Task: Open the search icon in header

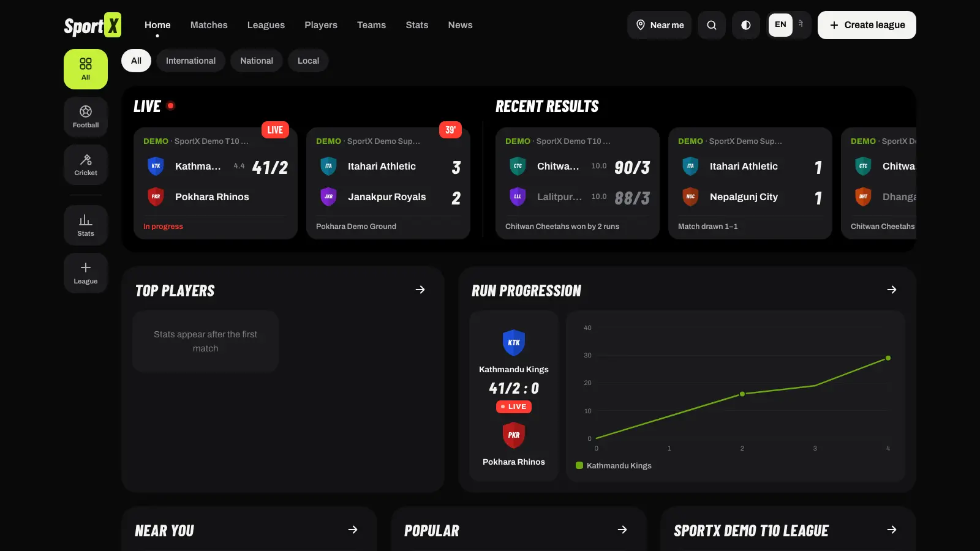Action: tap(712, 25)
